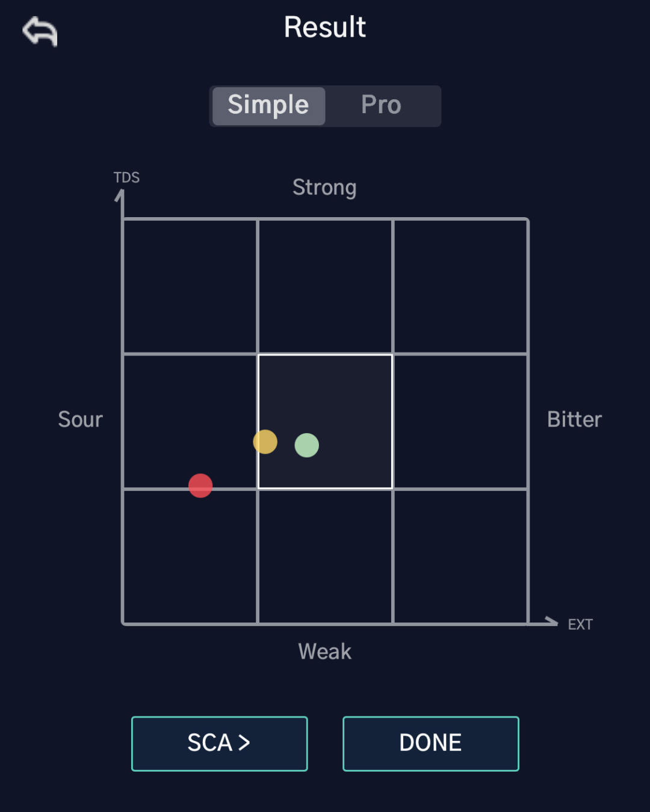Select the red dot on the chart
Viewport: 650px width, 812px height.
200,485
